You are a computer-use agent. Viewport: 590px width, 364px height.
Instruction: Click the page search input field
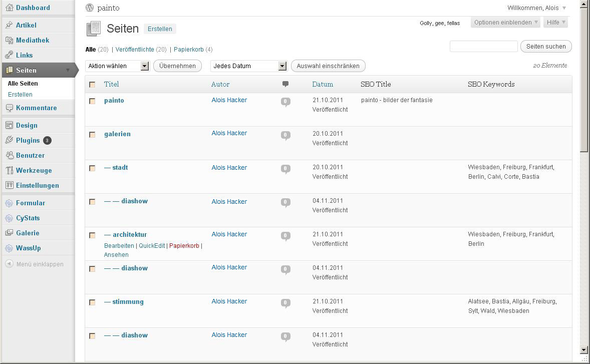[483, 46]
